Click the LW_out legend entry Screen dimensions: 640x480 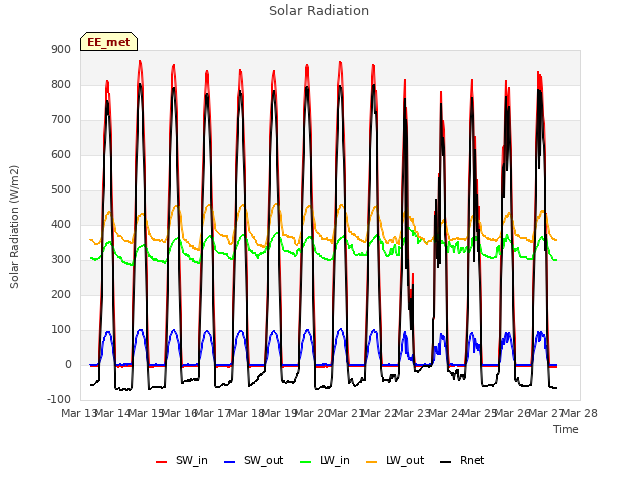point(395,460)
